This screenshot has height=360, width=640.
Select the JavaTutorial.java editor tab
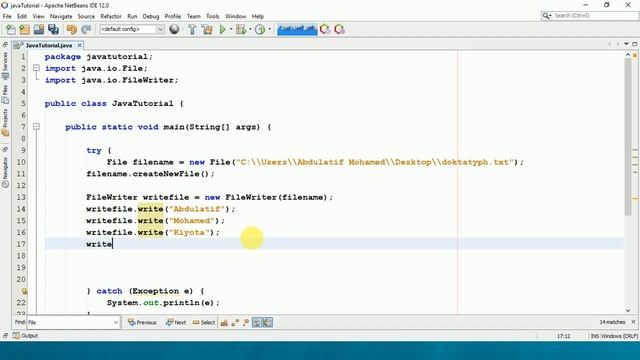[48, 45]
